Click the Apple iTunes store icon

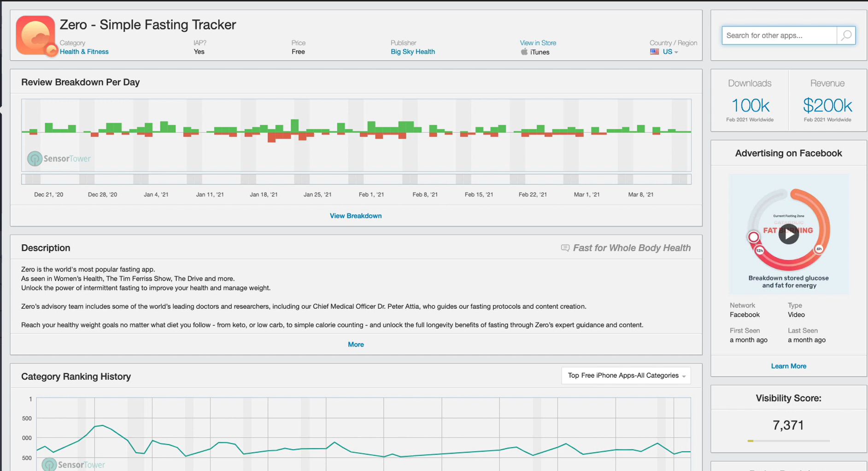(x=524, y=52)
